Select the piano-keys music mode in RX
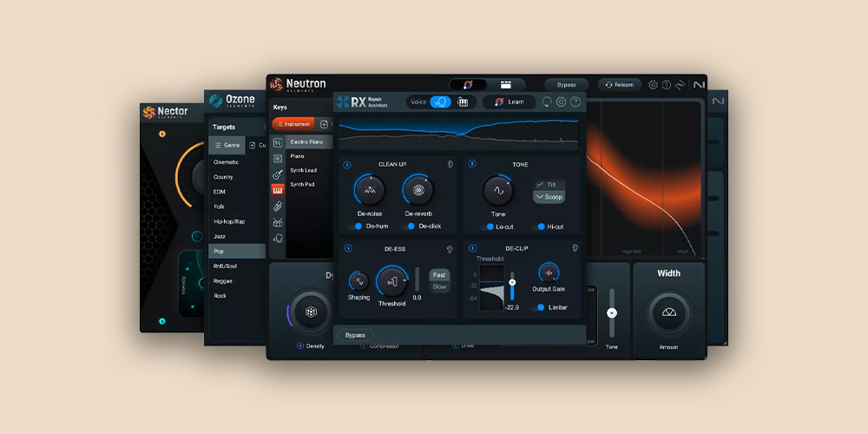The height and width of the screenshot is (434, 868). coord(463,102)
